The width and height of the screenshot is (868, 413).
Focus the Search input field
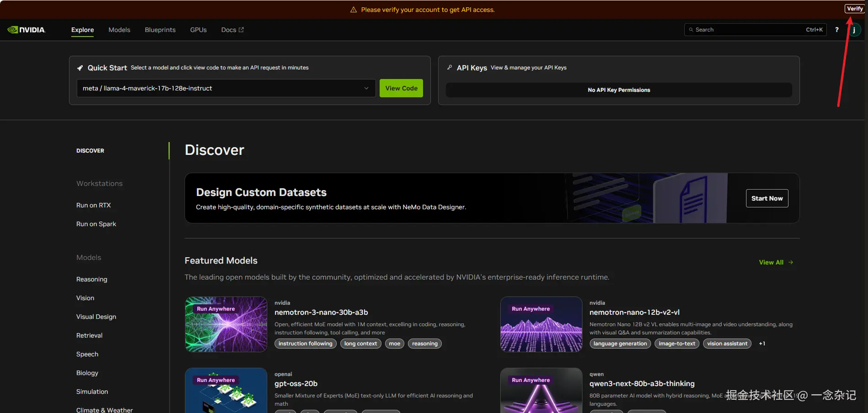click(x=756, y=30)
